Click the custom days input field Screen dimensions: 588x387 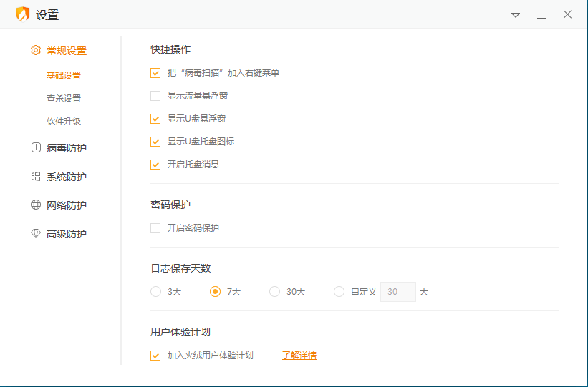pos(397,292)
